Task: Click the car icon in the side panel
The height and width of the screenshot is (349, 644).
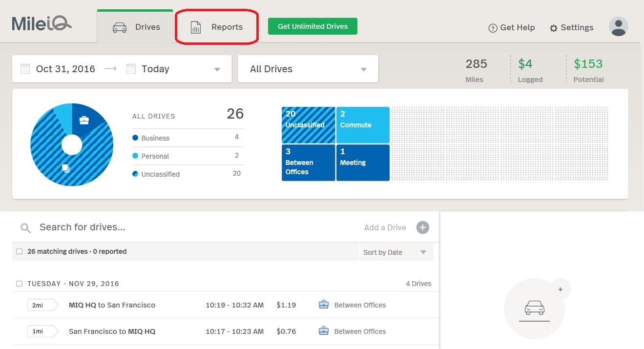Action: pyautogui.click(x=534, y=308)
